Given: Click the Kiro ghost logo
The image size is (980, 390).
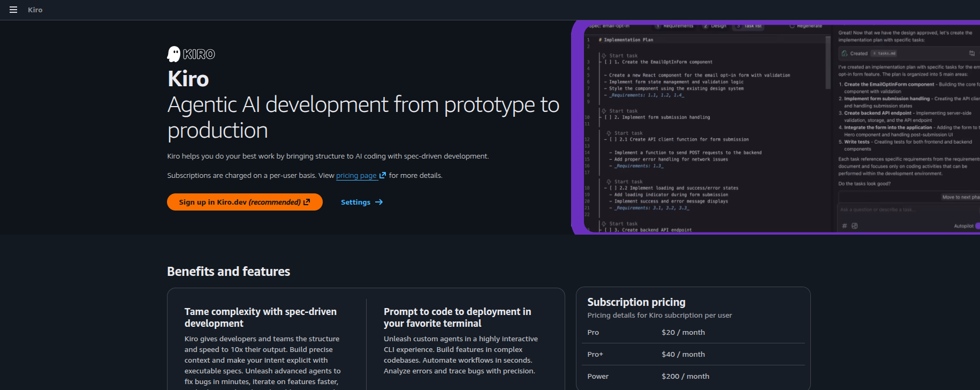Looking at the screenshot, I should click(x=191, y=54).
